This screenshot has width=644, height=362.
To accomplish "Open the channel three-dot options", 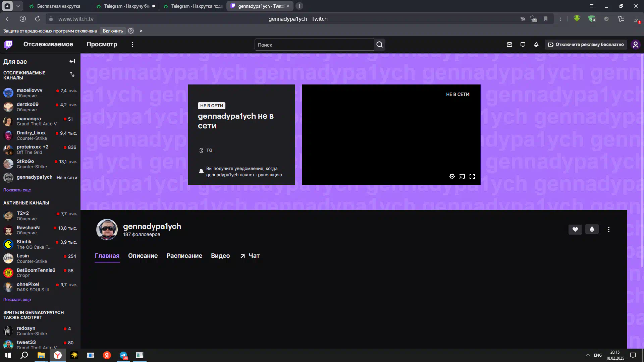I will 608,230.
